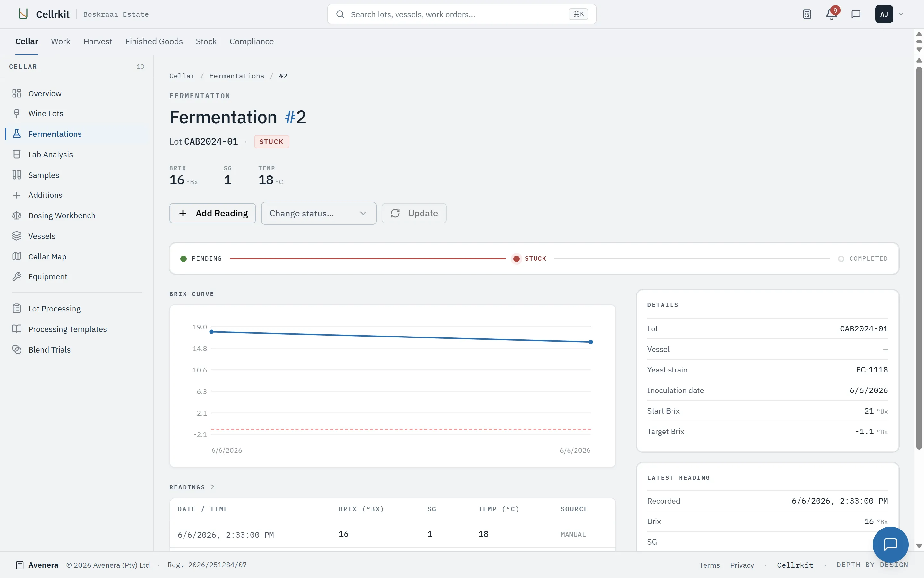Click the MANUAL source cell
Viewport: 924px width, 578px height.
pyautogui.click(x=573, y=534)
